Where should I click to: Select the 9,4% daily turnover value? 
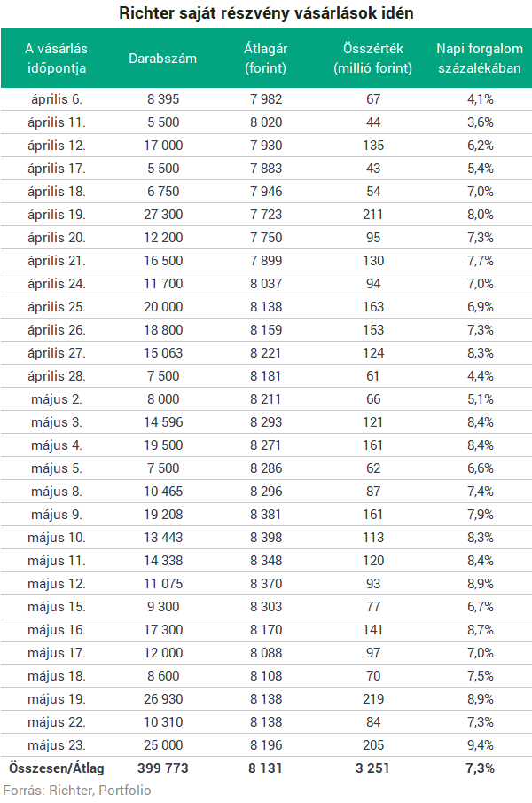480,745
